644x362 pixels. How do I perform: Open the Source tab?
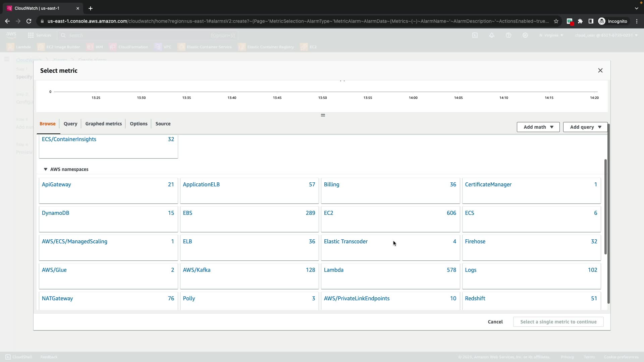(163, 124)
